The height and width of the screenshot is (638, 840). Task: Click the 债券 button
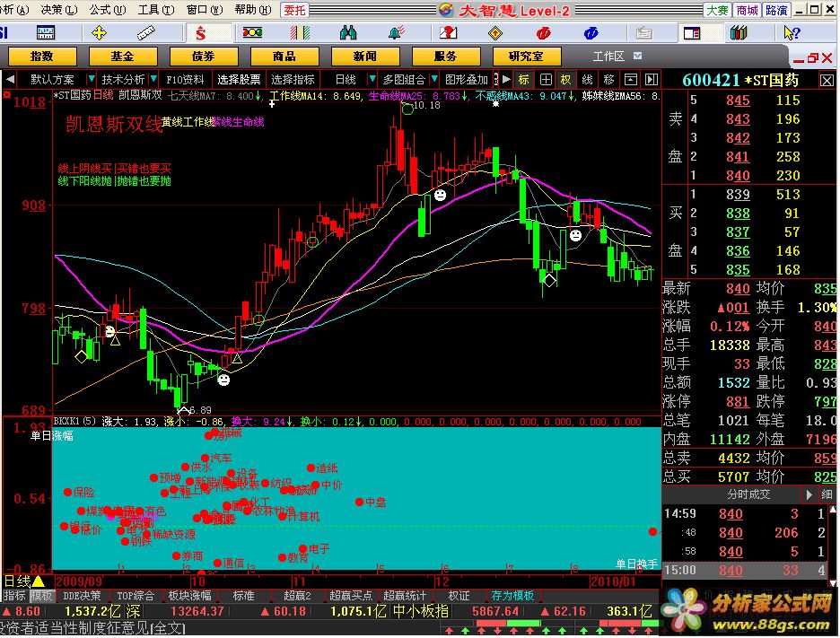coord(204,57)
